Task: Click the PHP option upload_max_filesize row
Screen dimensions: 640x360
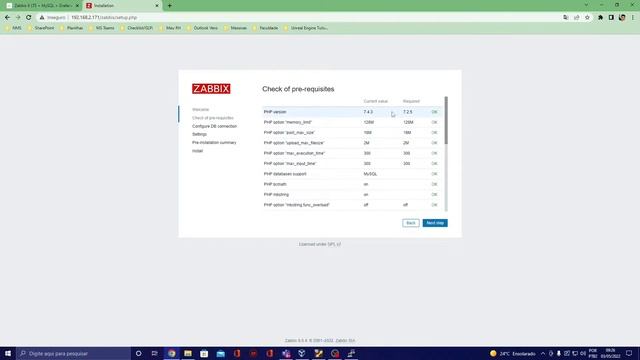Action: point(352,143)
